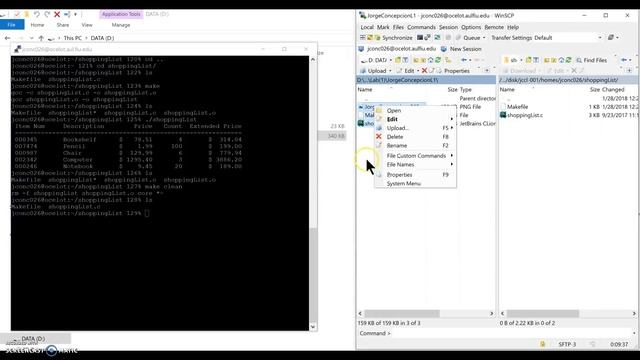Go to remote home directory icon
The width and height of the screenshot is (640, 360).
561,60
